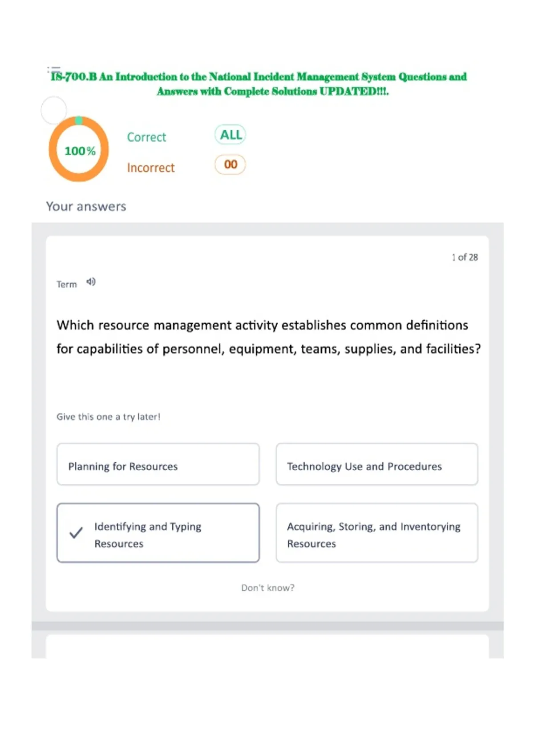Select Identifying and Typing Resources option
534x756 pixels.
pos(158,533)
